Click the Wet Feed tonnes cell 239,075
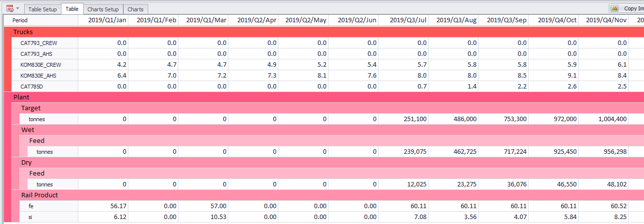 coord(403,151)
